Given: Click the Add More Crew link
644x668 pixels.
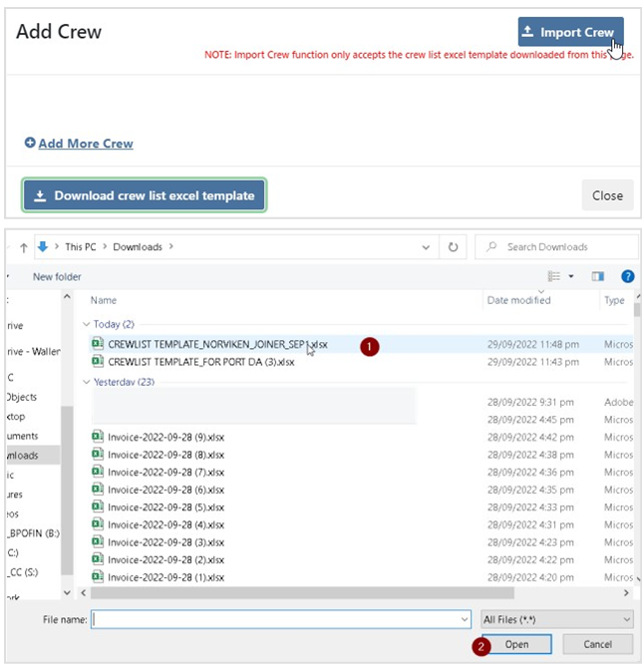Looking at the screenshot, I should point(79,144).
